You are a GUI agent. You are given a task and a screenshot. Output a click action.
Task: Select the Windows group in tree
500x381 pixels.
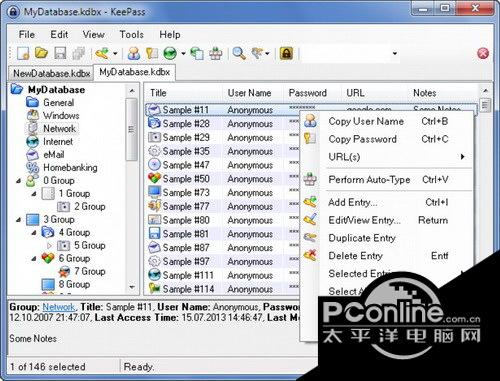click(x=61, y=116)
